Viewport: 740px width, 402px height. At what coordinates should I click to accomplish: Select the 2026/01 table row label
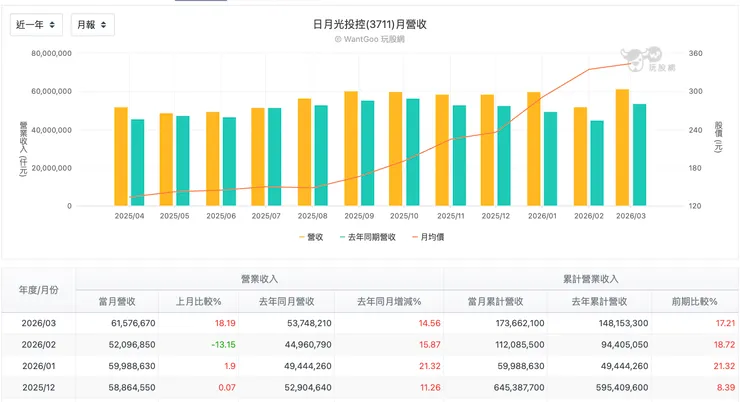[x=39, y=366]
